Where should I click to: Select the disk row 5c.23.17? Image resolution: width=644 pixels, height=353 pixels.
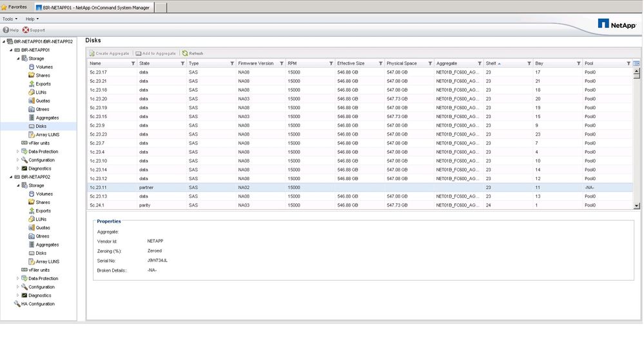(x=359, y=72)
